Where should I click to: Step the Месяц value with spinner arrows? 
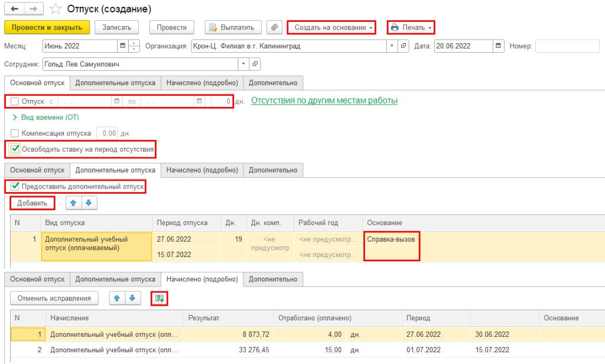(x=134, y=45)
